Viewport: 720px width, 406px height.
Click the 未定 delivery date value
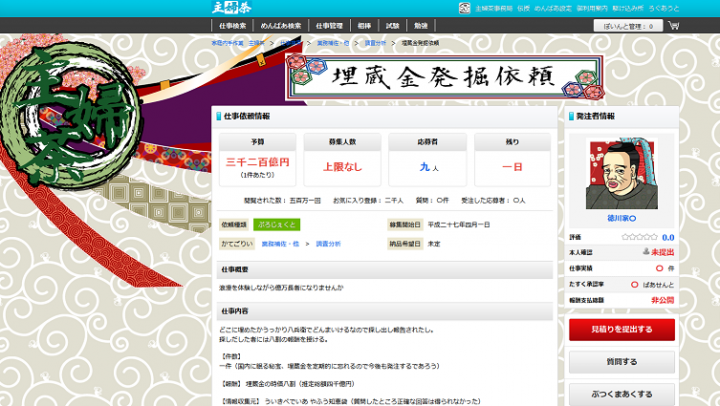point(434,244)
